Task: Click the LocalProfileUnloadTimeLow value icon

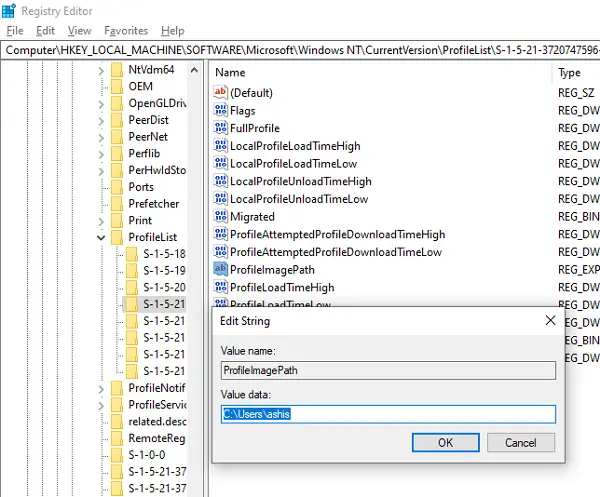Action: coord(220,199)
